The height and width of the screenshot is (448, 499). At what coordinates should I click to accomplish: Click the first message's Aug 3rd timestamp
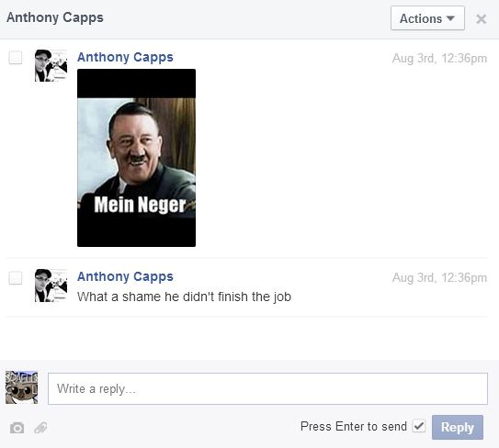pos(439,59)
